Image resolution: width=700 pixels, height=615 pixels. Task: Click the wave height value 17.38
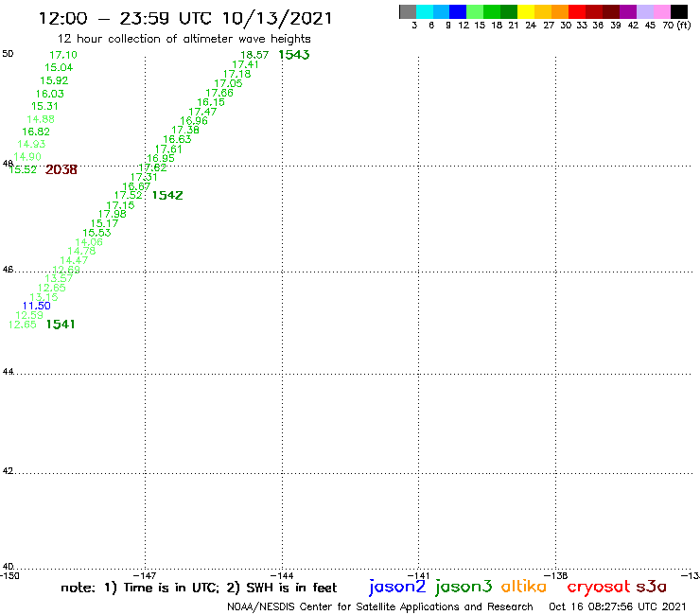pos(185,130)
